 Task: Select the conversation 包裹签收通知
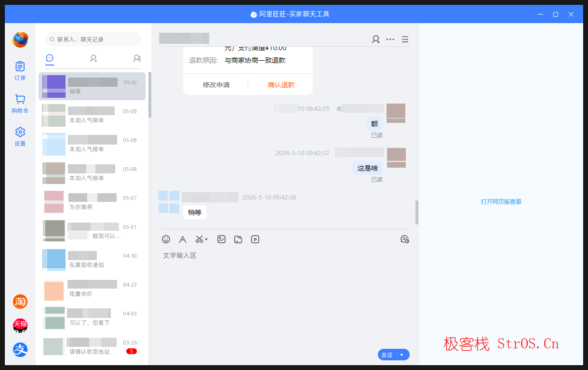(92, 260)
